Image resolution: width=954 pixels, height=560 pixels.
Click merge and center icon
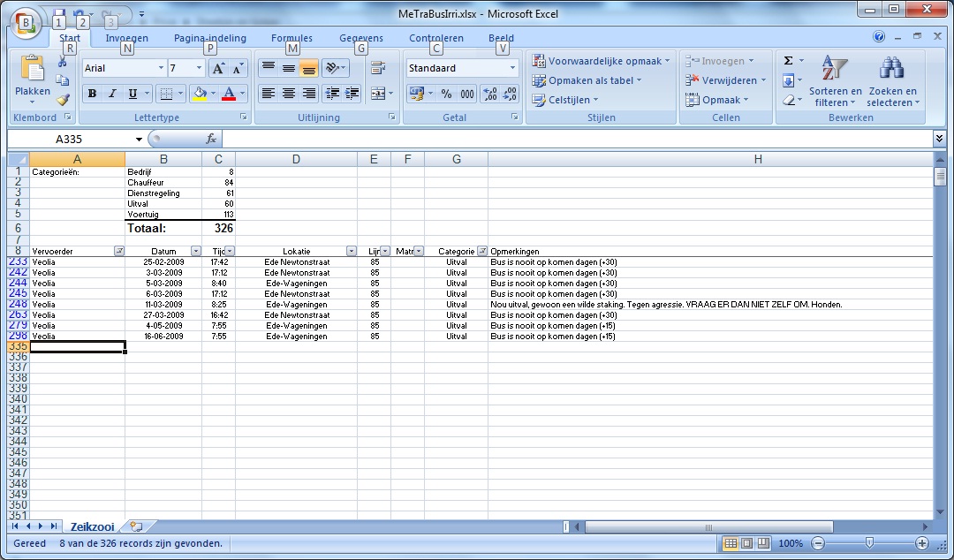coord(378,93)
